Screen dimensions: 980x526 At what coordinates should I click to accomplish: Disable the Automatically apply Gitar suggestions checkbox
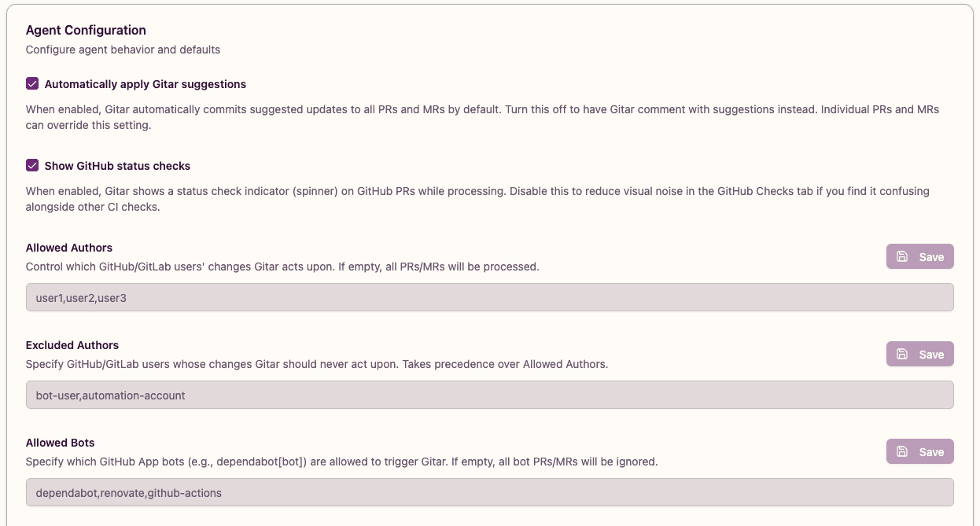(x=32, y=83)
